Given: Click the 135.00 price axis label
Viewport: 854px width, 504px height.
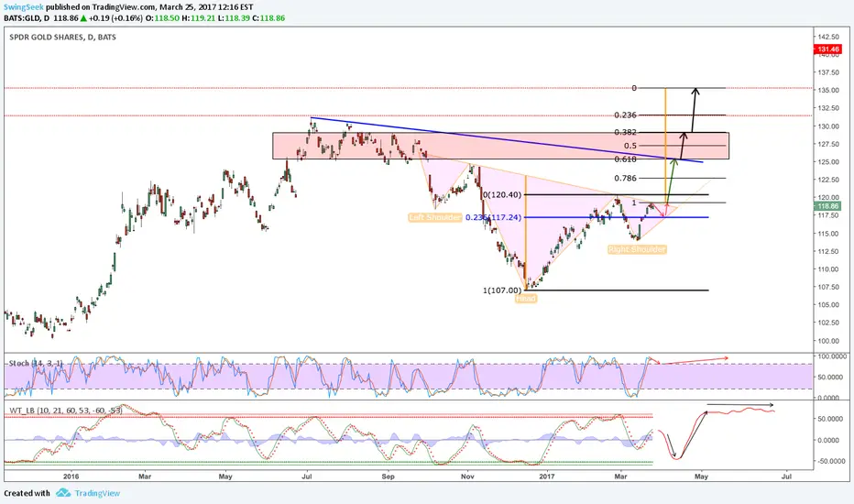Looking at the screenshot, I should [827, 91].
